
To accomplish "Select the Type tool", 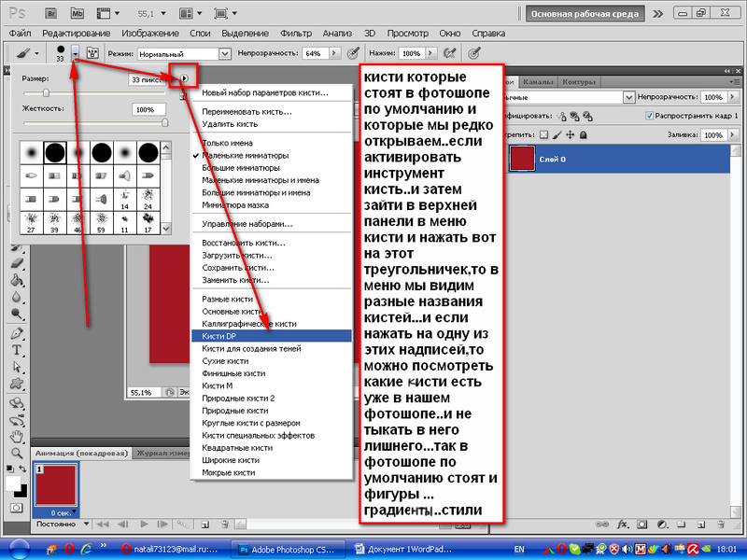I will (17, 350).
